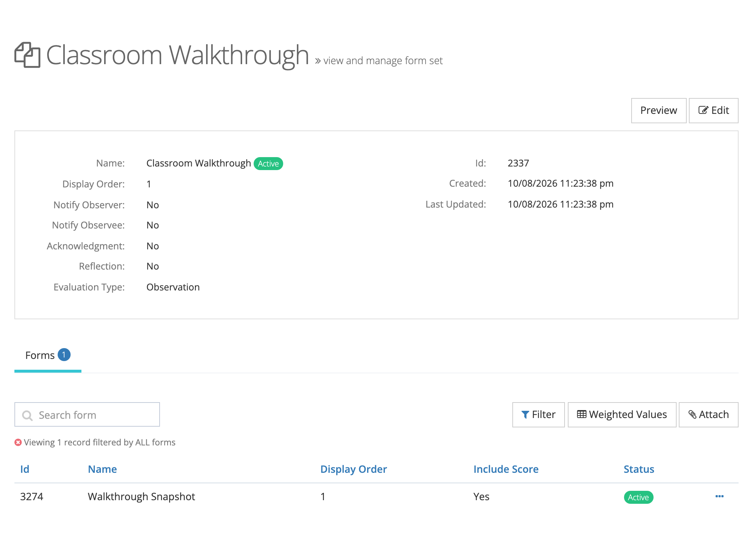Viewport: 753px width, 560px height.
Task: Sort table by Id column
Action: [x=24, y=469]
